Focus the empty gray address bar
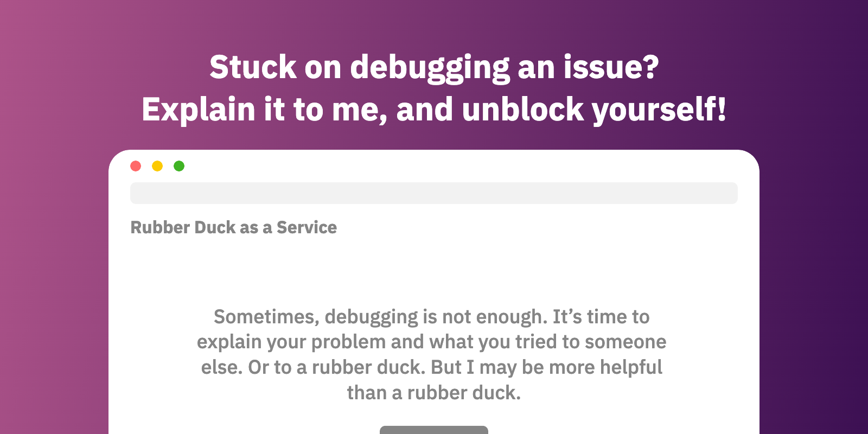Viewport: 868px width, 434px height. pyautogui.click(x=433, y=193)
